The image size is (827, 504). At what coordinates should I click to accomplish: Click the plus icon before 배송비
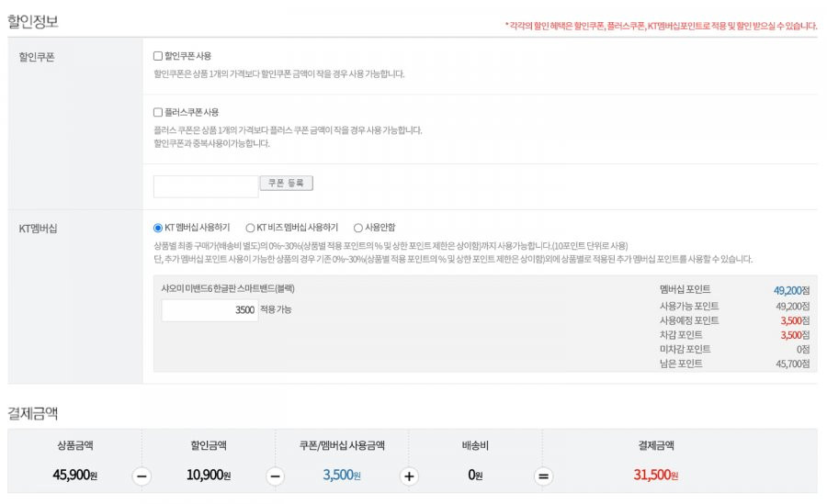pos(409,476)
